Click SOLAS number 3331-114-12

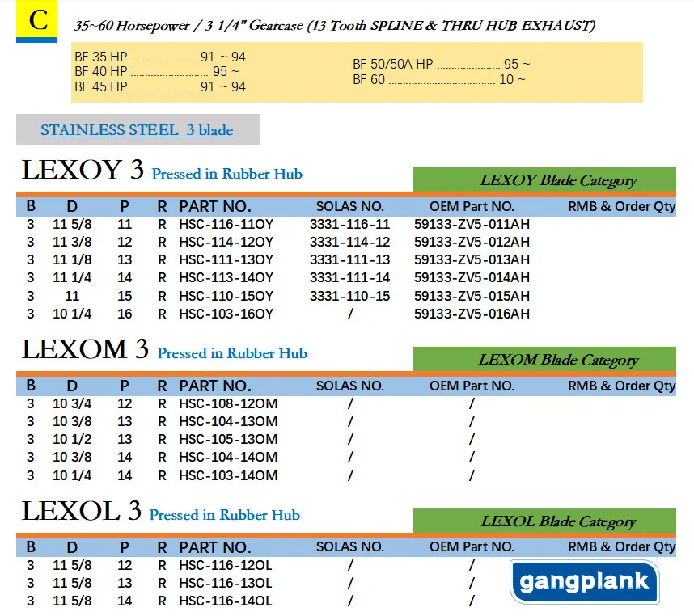[349, 242]
